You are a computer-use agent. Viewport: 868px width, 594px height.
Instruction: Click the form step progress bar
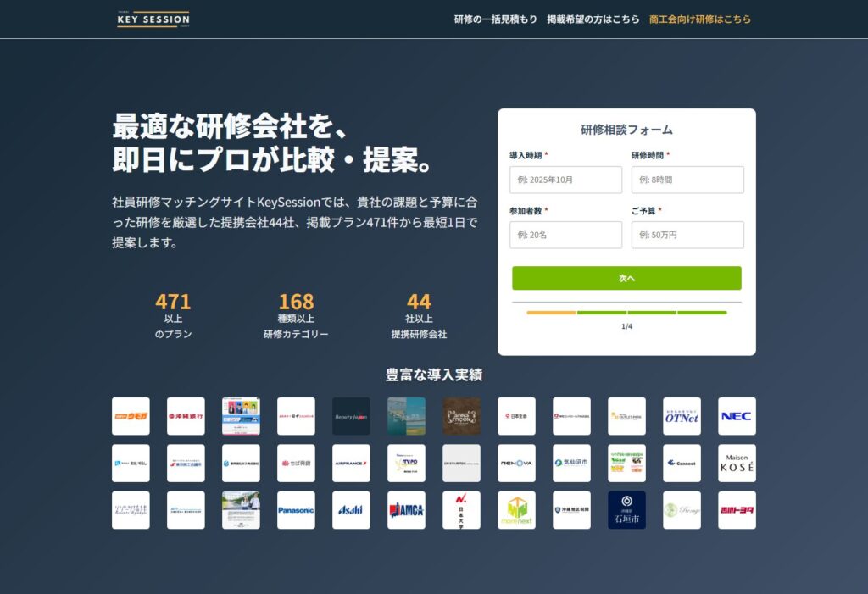tap(626, 313)
